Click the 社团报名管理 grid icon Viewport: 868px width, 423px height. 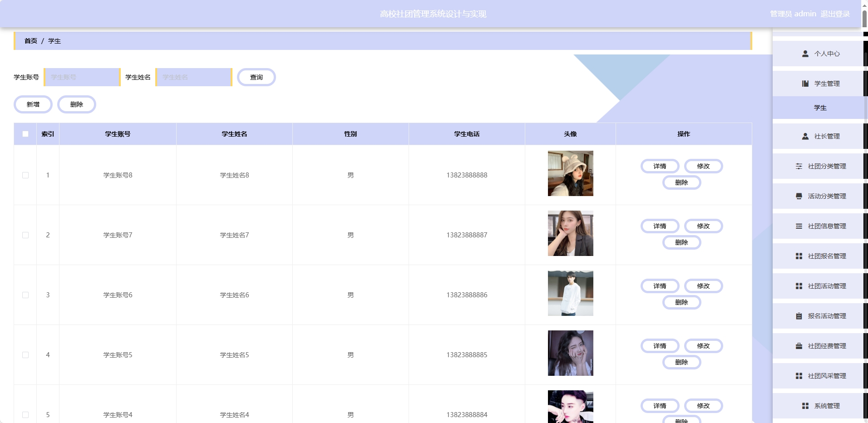[799, 256]
